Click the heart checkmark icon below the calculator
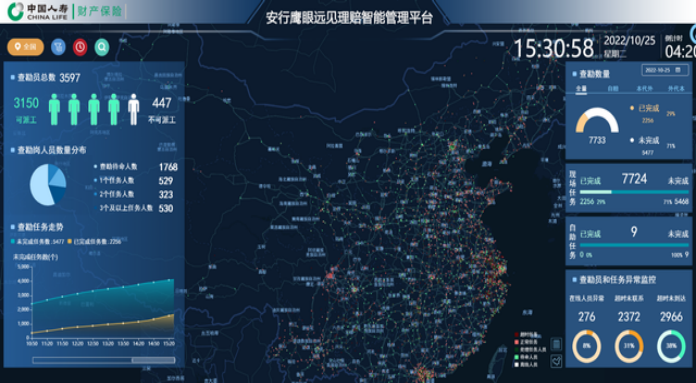This screenshot has width=696, height=383. click(x=556, y=360)
